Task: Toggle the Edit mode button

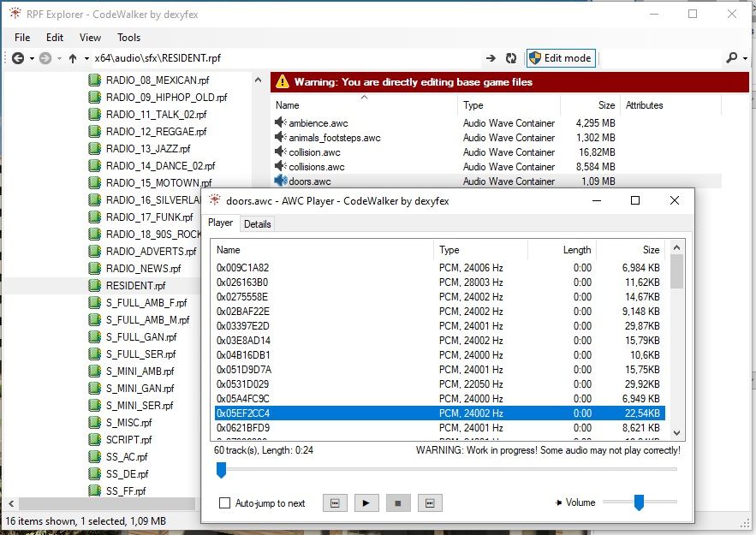Action: 561,58
